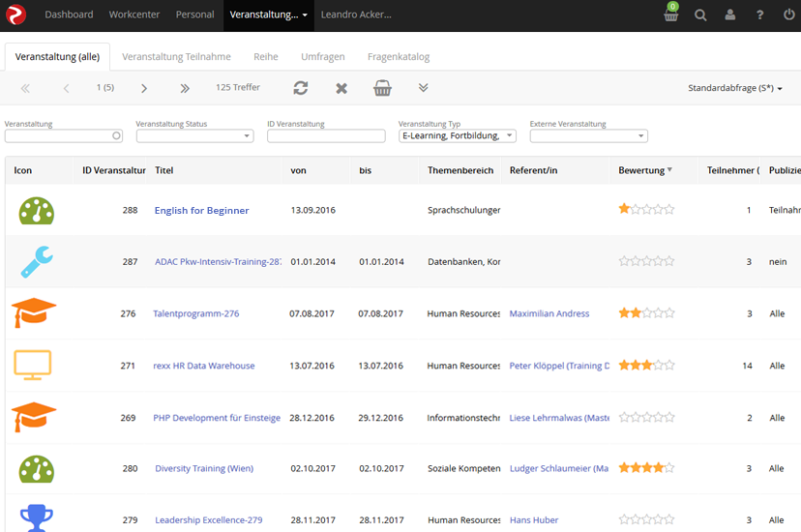Click the search magnifier icon
The image size is (801, 532).
click(700, 15)
